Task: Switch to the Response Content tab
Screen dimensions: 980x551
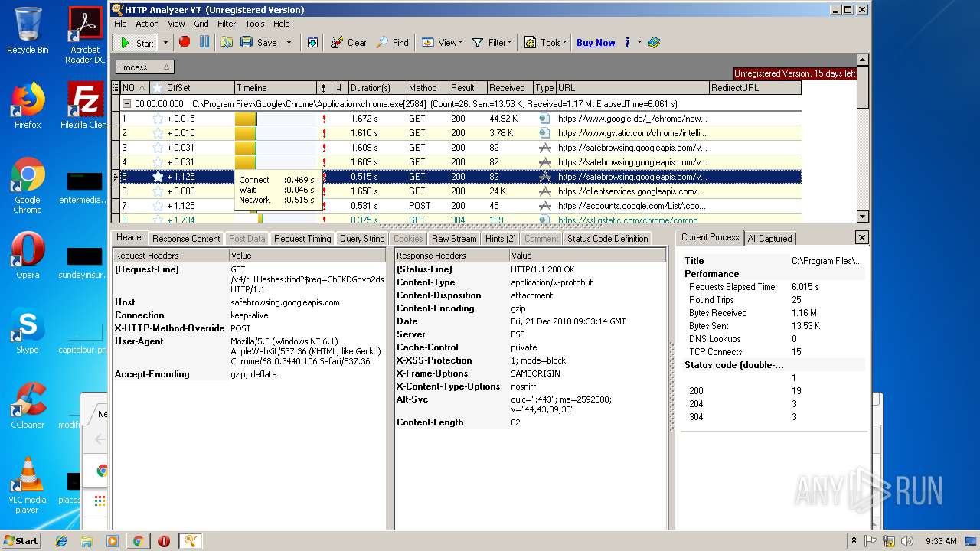Action: tap(186, 239)
